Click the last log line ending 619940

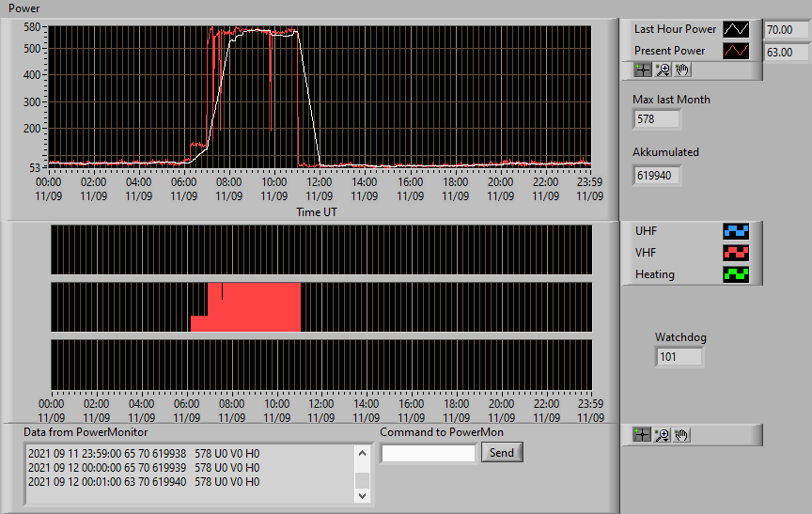click(144, 482)
